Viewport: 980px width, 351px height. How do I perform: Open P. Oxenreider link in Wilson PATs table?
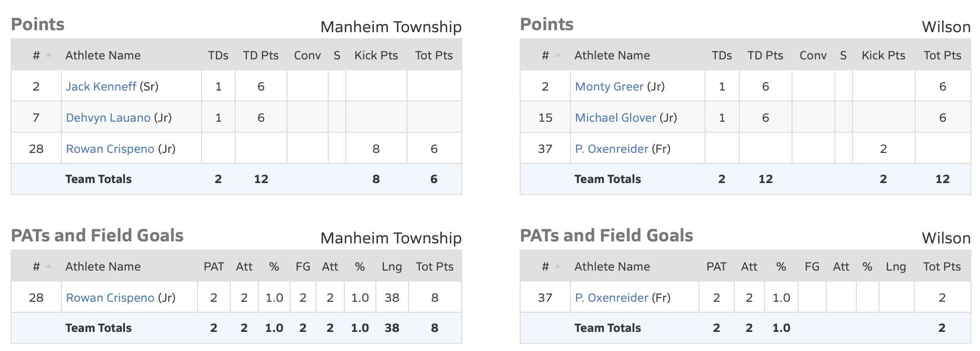pyautogui.click(x=611, y=298)
